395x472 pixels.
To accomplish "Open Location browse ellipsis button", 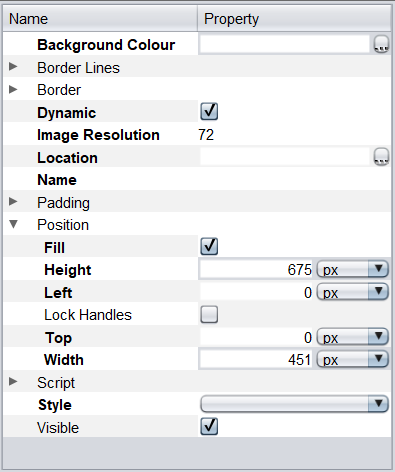I will point(381,157).
